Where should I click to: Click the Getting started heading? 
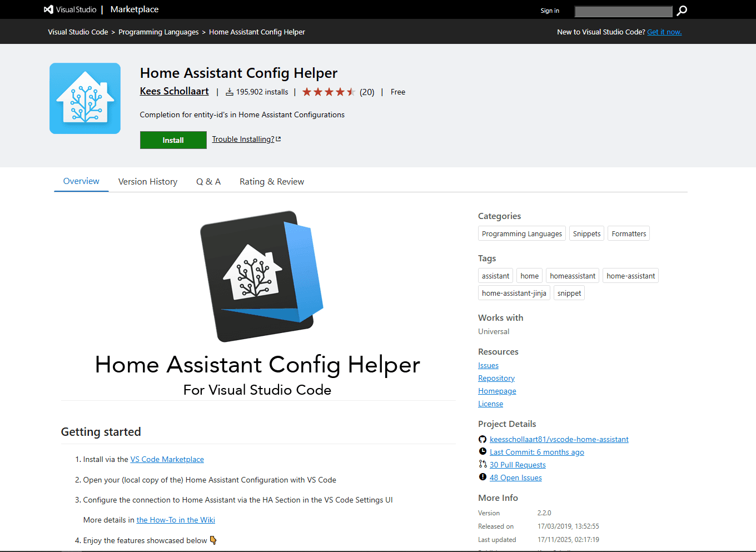101,432
